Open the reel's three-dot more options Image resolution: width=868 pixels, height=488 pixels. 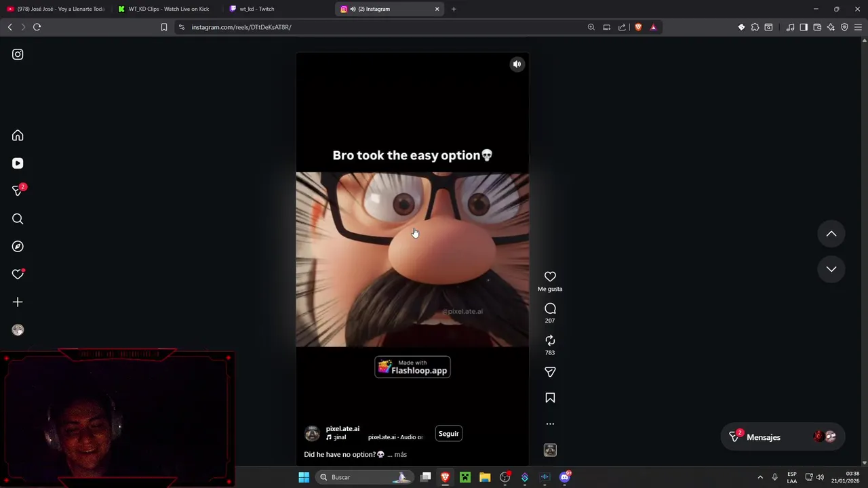pyautogui.click(x=550, y=424)
